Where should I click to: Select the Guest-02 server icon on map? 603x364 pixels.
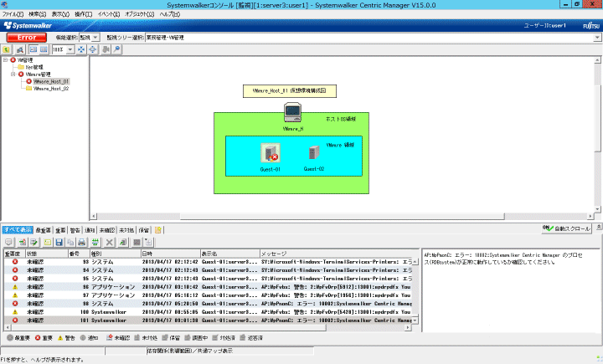[314, 152]
